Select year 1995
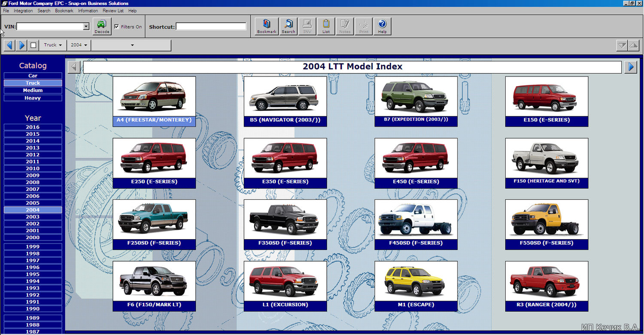This screenshot has height=335, width=644. [x=33, y=274]
